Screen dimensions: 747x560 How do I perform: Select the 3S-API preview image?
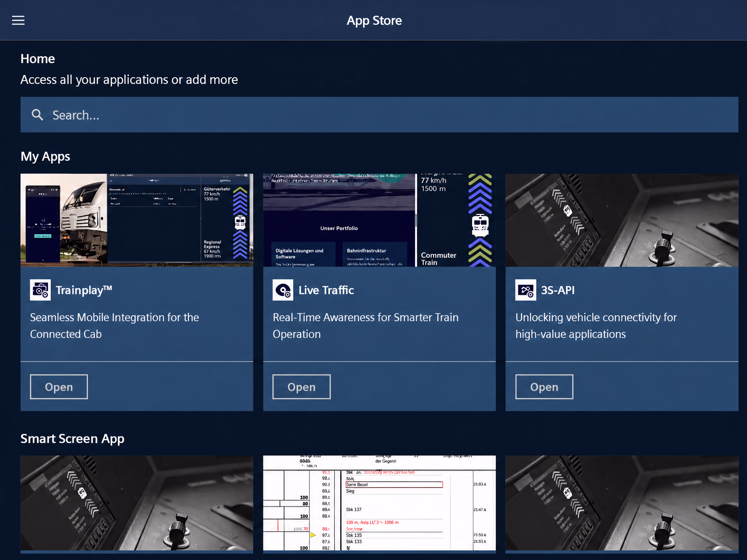coord(622,220)
